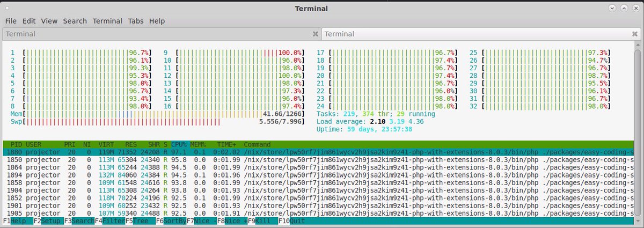Click the Uptime line
644x228 pixels.
point(364,129)
